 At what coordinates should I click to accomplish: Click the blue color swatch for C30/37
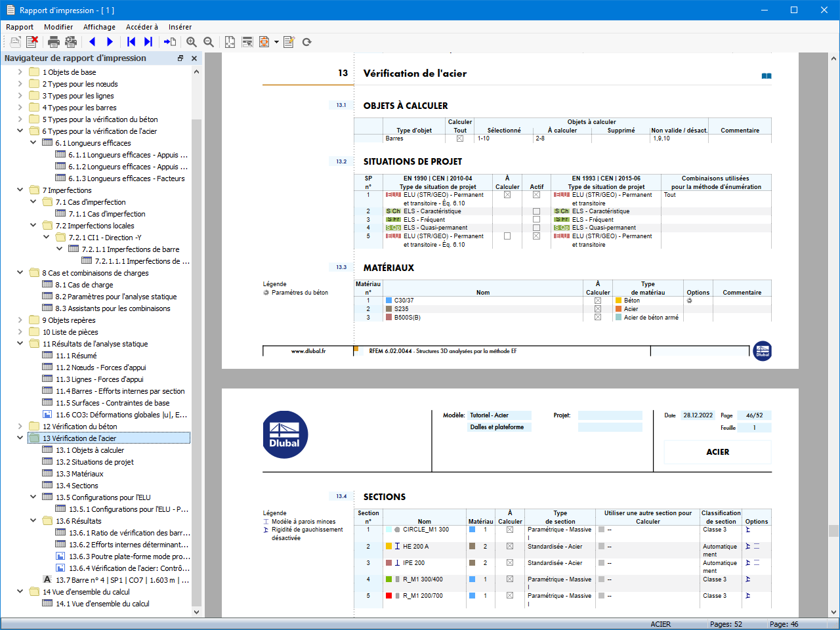(x=389, y=301)
